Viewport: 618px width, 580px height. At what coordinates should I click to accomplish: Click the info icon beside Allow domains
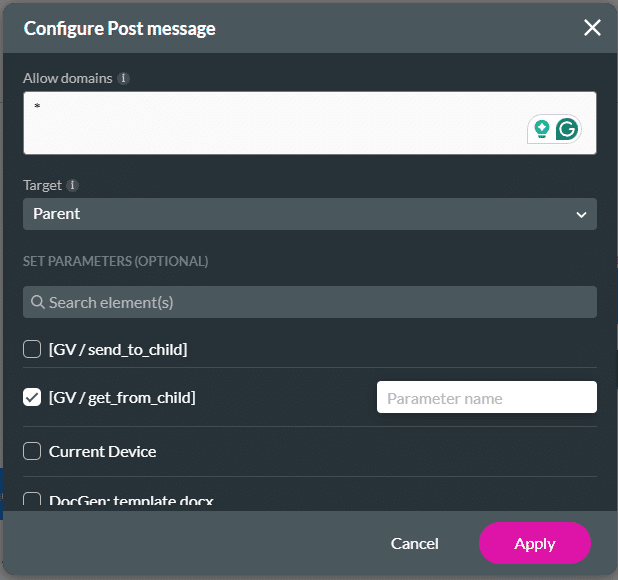coord(123,78)
